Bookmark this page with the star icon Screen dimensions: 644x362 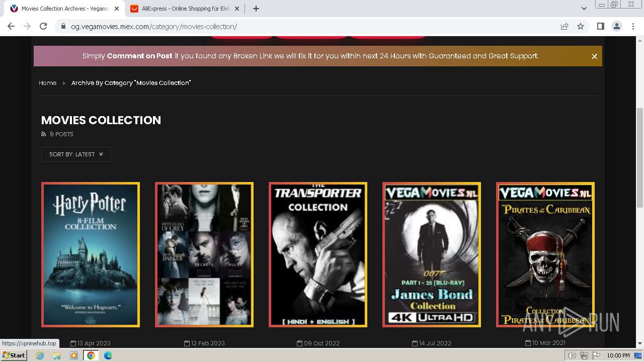581,26
